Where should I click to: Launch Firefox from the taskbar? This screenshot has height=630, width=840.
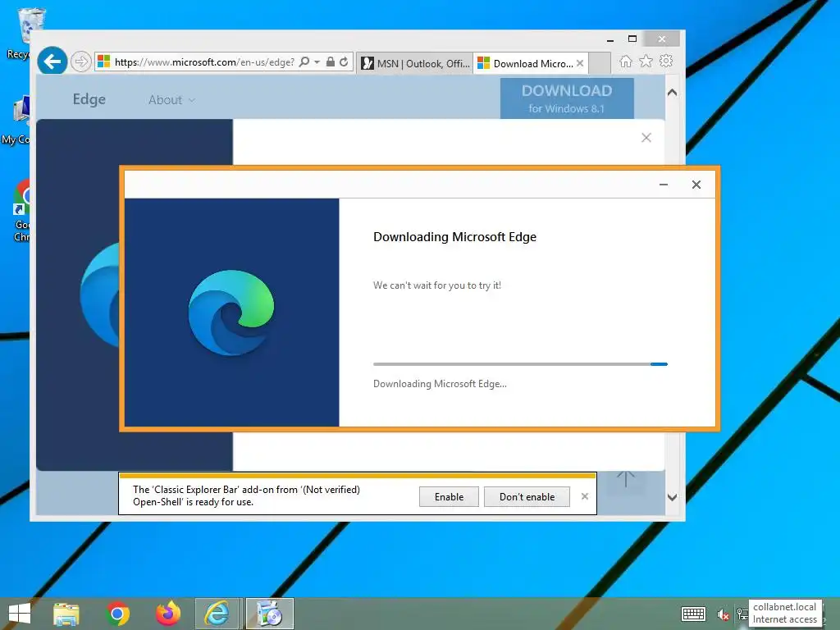coord(168,614)
